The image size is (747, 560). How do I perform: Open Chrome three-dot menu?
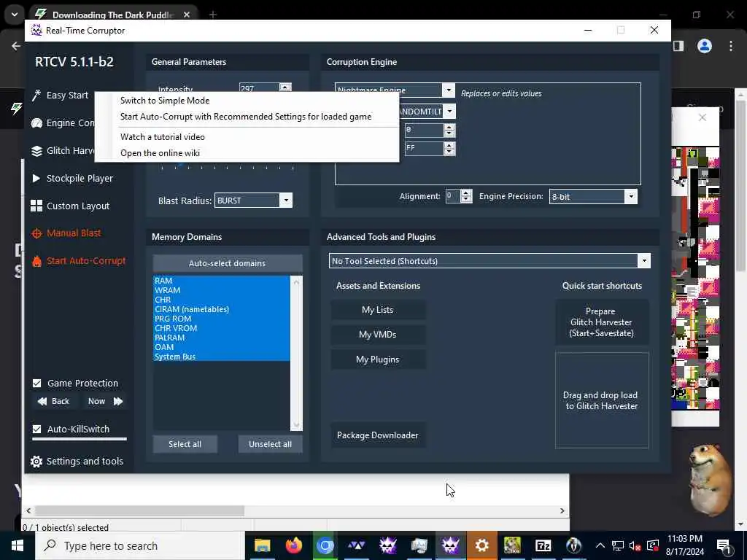click(x=731, y=46)
